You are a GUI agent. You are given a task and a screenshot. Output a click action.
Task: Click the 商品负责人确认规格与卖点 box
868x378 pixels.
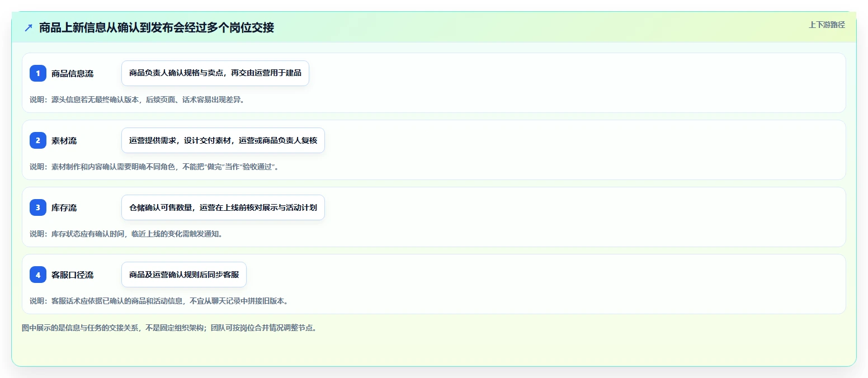coord(215,73)
